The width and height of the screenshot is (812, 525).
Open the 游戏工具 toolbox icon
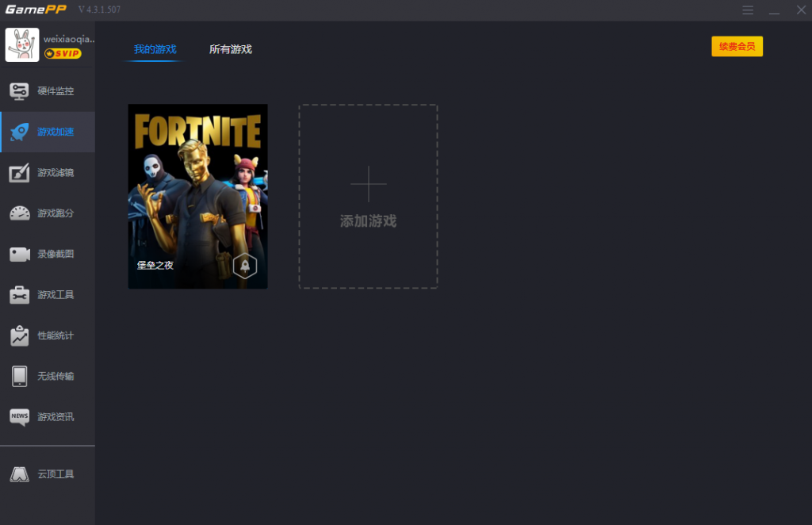click(19, 294)
